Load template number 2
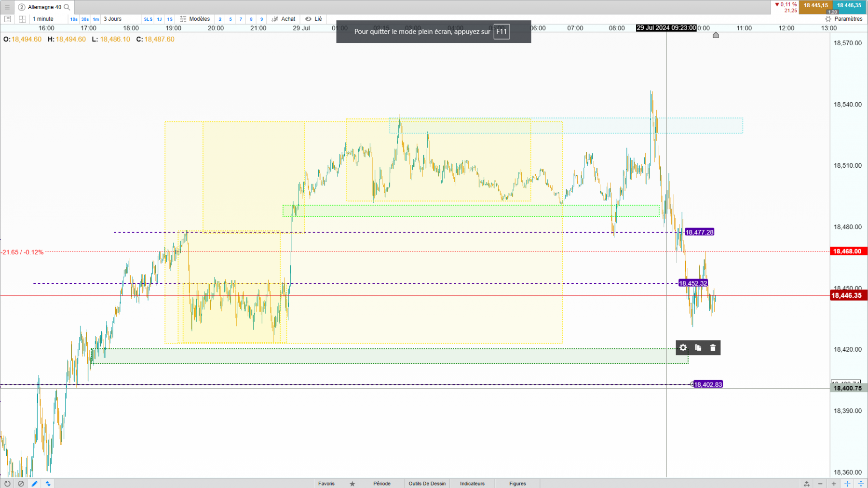The width and height of the screenshot is (868, 488). [220, 19]
